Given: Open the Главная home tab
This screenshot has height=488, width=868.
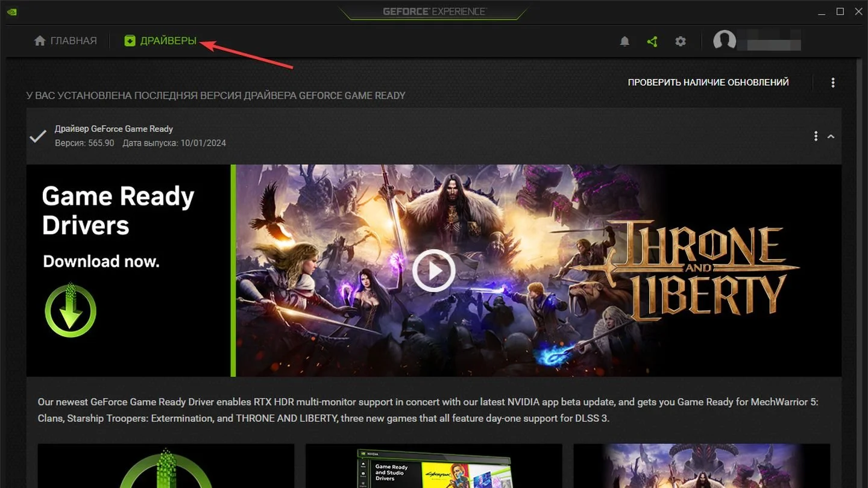Looking at the screenshot, I should click(65, 41).
